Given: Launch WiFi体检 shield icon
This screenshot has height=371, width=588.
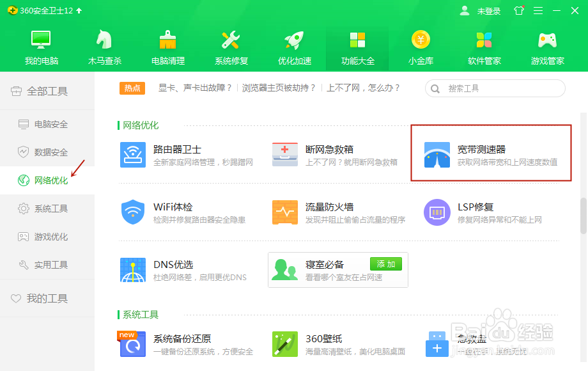Looking at the screenshot, I should pyautogui.click(x=133, y=212).
